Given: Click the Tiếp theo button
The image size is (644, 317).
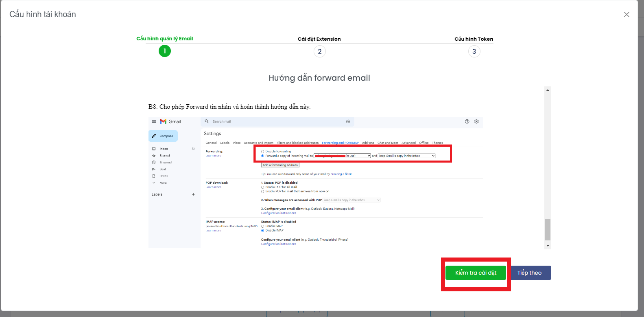Looking at the screenshot, I should tap(529, 273).
